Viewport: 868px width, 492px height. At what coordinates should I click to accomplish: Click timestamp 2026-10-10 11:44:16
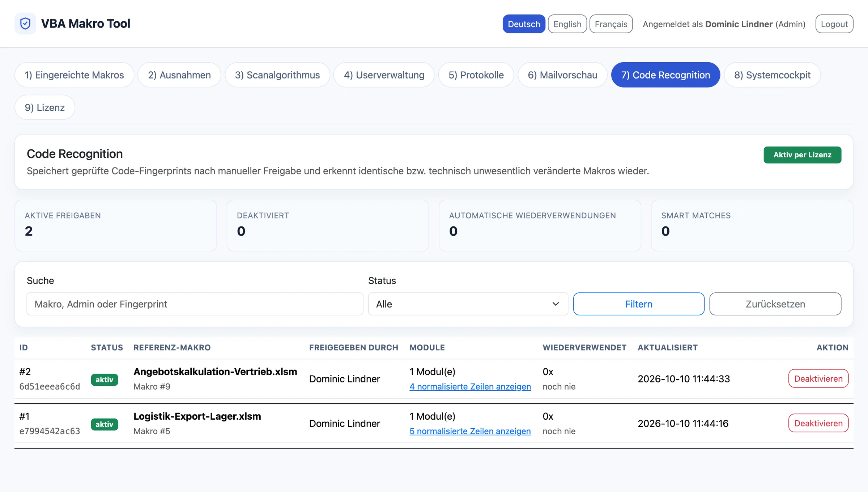[x=683, y=423]
